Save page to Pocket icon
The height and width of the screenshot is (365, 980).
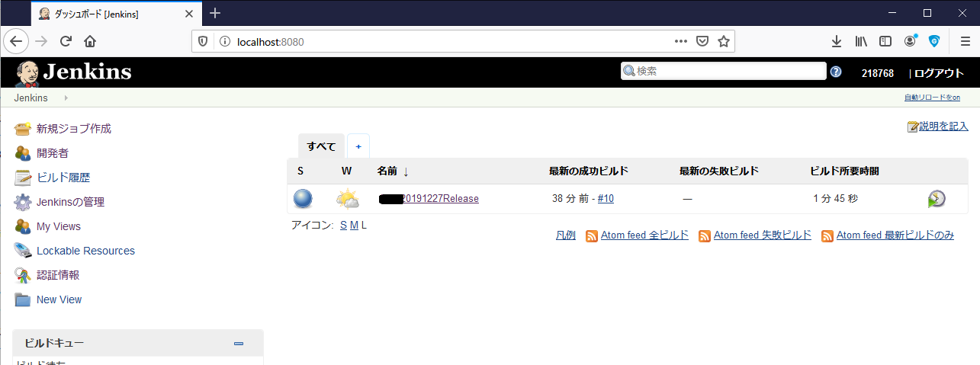point(702,41)
